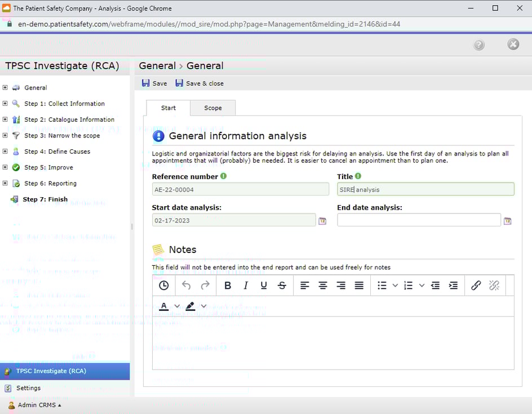
Task: Open bulleted list style dropdown arrow
Action: click(x=395, y=286)
